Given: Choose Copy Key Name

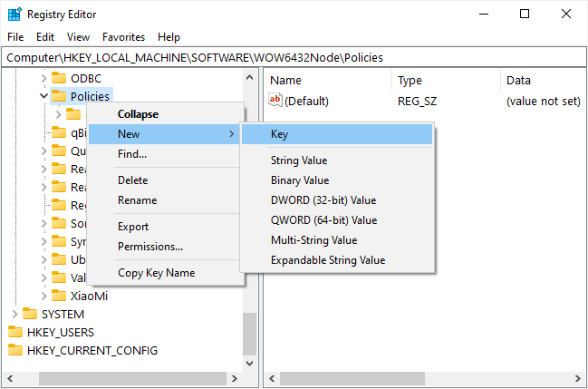Looking at the screenshot, I should (x=156, y=273).
